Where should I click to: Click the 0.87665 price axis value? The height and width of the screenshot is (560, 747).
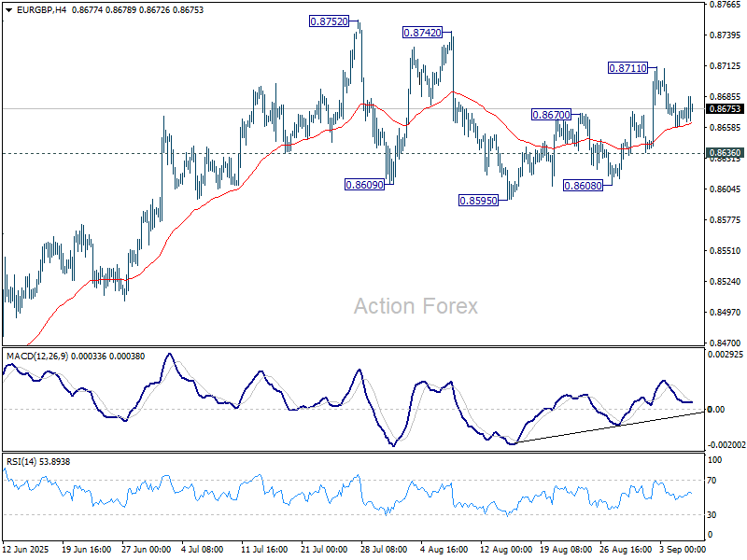click(x=726, y=5)
